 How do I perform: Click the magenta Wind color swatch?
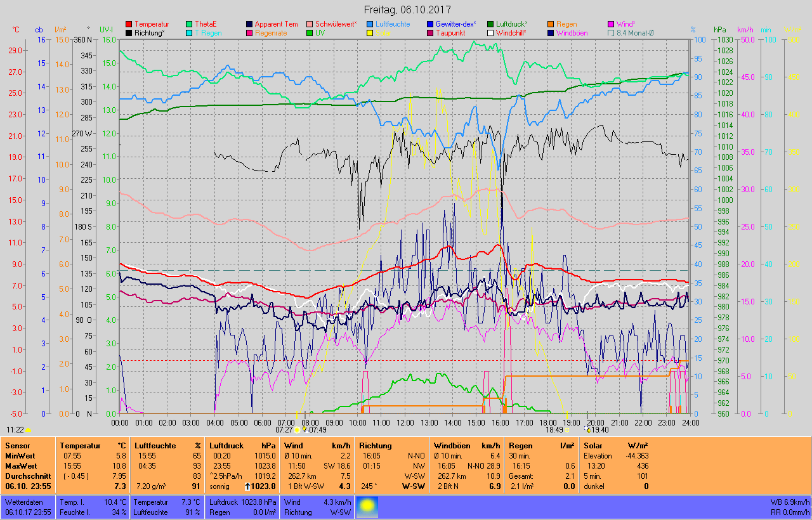coord(611,24)
